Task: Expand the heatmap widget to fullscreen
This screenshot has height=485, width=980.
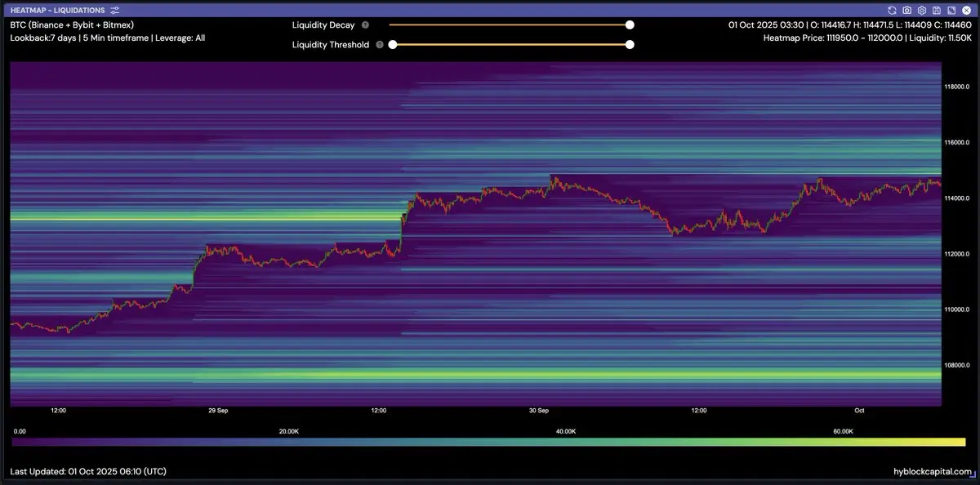Action: click(951, 10)
